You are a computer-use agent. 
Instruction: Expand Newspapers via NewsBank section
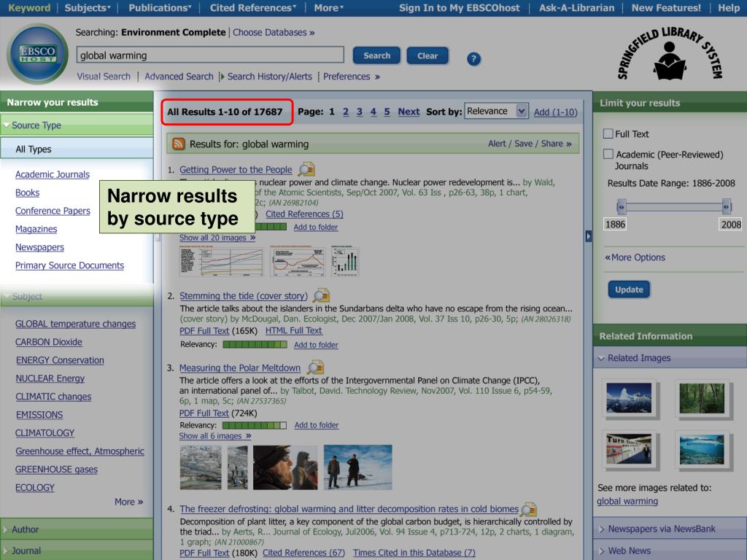(670, 529)
